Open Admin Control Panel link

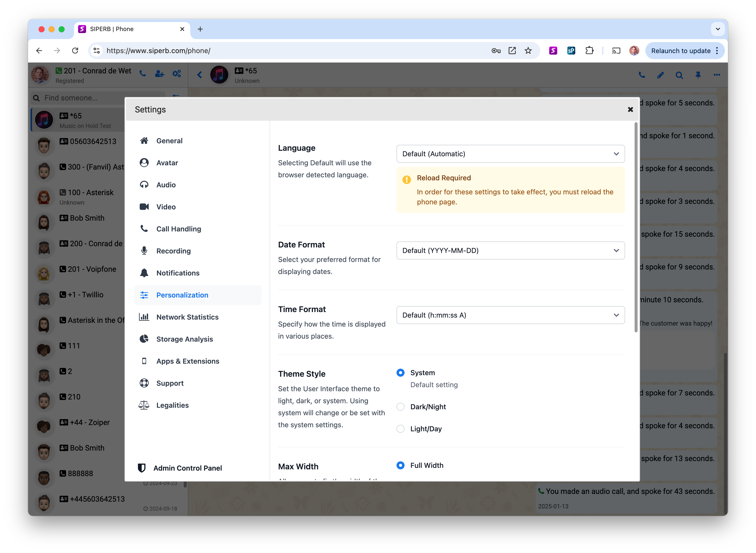tap(180, 468)
